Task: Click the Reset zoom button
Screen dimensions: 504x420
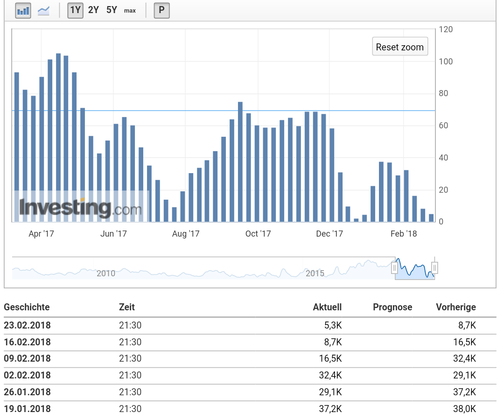Action: coord(399,46)
